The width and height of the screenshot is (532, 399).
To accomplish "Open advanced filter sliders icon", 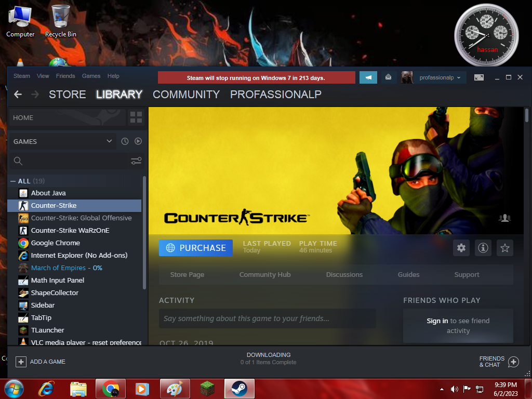I will pos(136,161).
